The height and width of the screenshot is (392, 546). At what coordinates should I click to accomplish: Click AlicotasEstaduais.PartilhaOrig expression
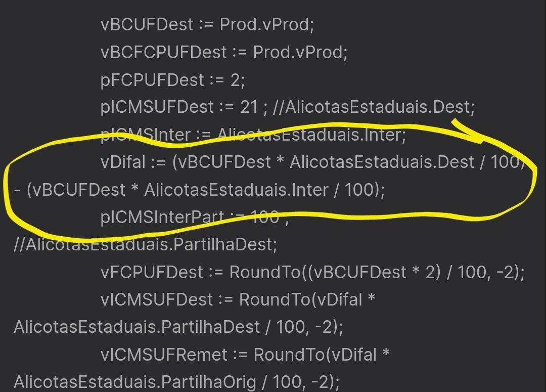pos(135,382)
